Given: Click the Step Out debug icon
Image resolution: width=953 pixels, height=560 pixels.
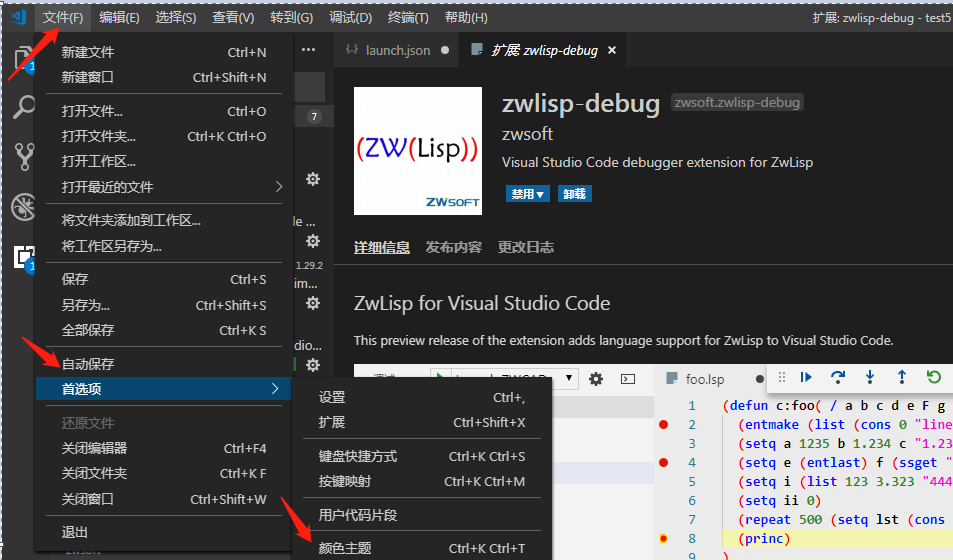Looking at the screenshot, I should point(901,378).
